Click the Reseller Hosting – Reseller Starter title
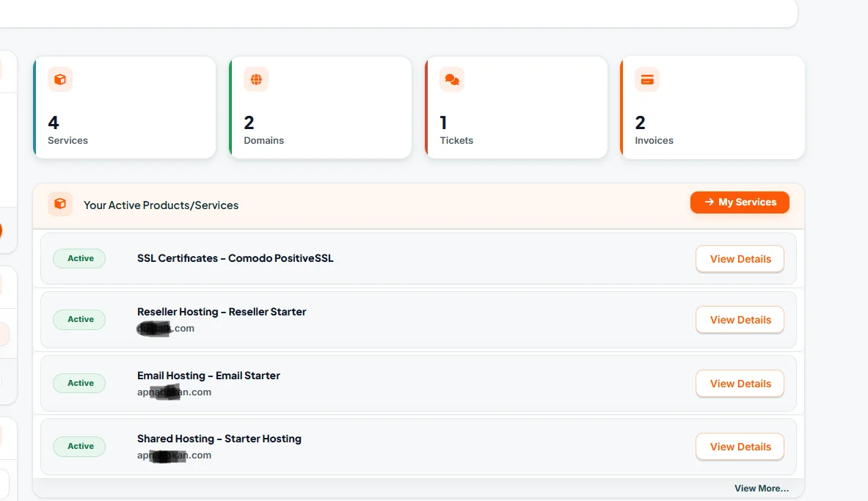 tap(222, 312)
